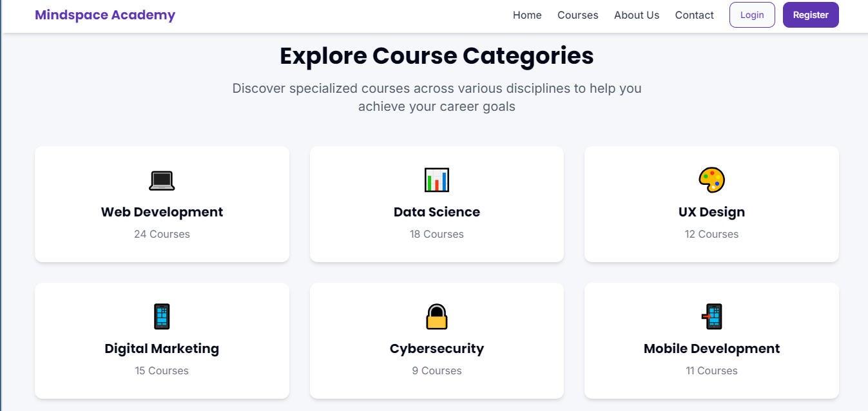This screenshot has width=868, height=411.
Task: Click the purple Register button
Action: (811, 15)
